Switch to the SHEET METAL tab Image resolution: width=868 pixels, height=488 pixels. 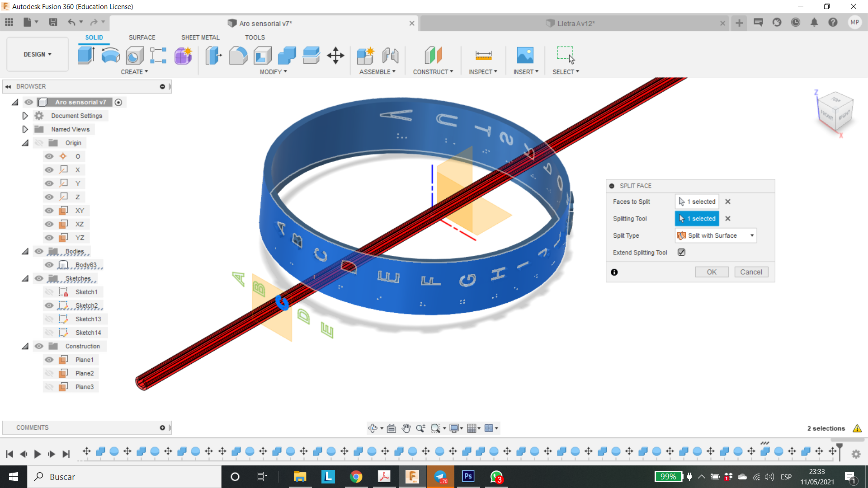[200, 38]
